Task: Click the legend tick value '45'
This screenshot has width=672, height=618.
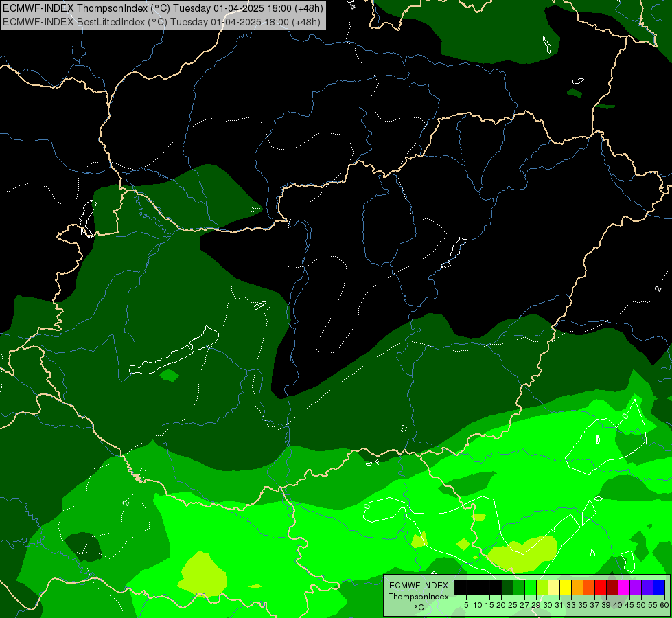Action: pyautogui.click(x=629, y=605)
